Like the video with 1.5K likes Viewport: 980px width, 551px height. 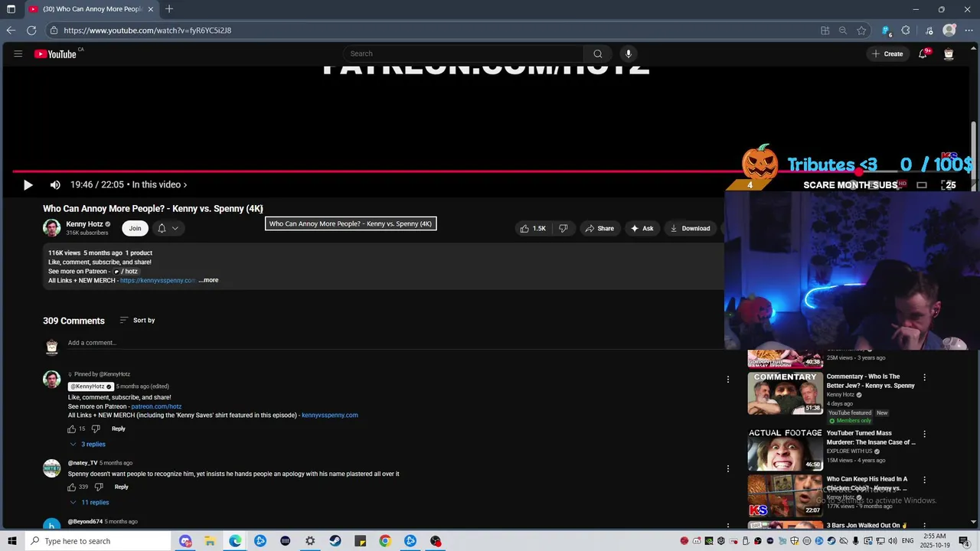coord(533,228)
